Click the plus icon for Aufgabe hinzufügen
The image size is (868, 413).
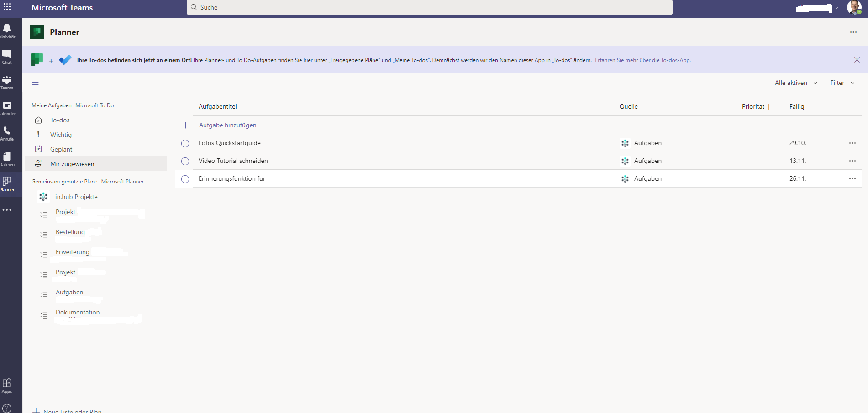(185, 125)
